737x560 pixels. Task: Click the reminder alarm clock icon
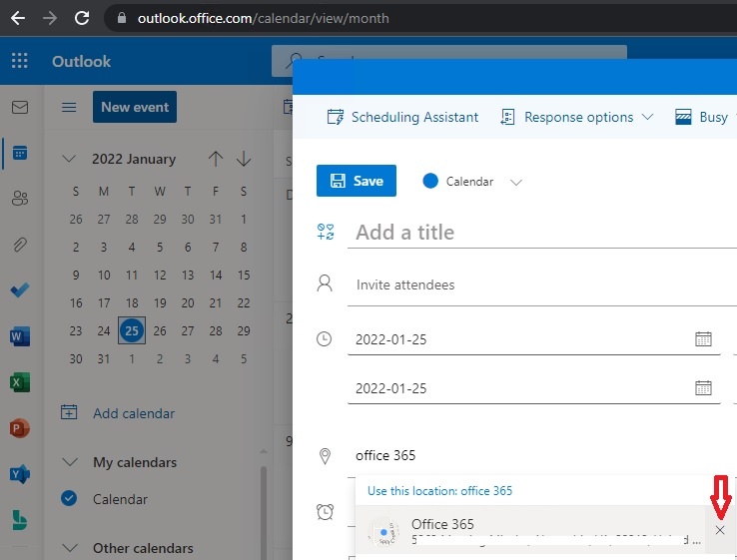(x=325, y=512)
